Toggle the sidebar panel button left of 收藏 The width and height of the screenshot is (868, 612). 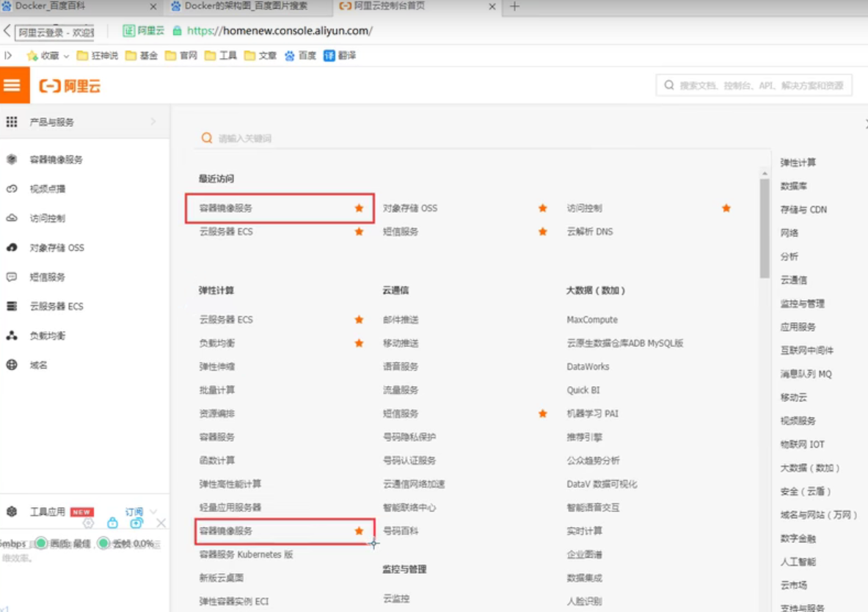click(8, 55)
